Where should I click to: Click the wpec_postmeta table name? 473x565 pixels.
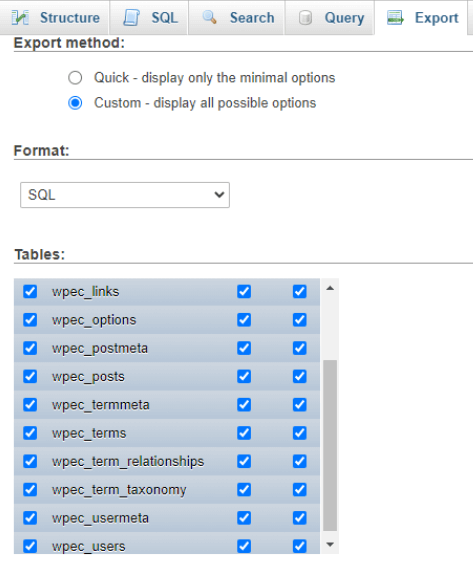(x=100, y=348)
